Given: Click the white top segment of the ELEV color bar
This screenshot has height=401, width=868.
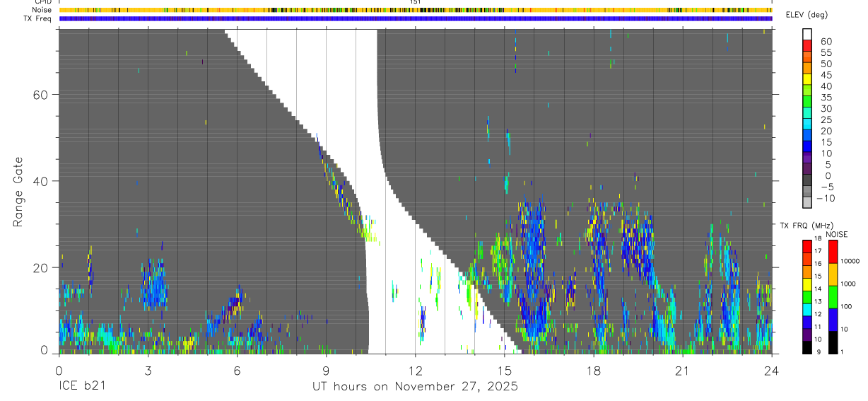Looking at the screenshot, I should click(x=807, y=35).
